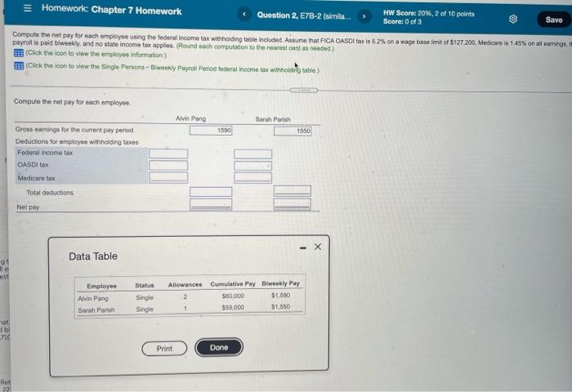Select Sarah Parish Federal income tax field
This screenshot has width=572, height=392.
(252, 154)
